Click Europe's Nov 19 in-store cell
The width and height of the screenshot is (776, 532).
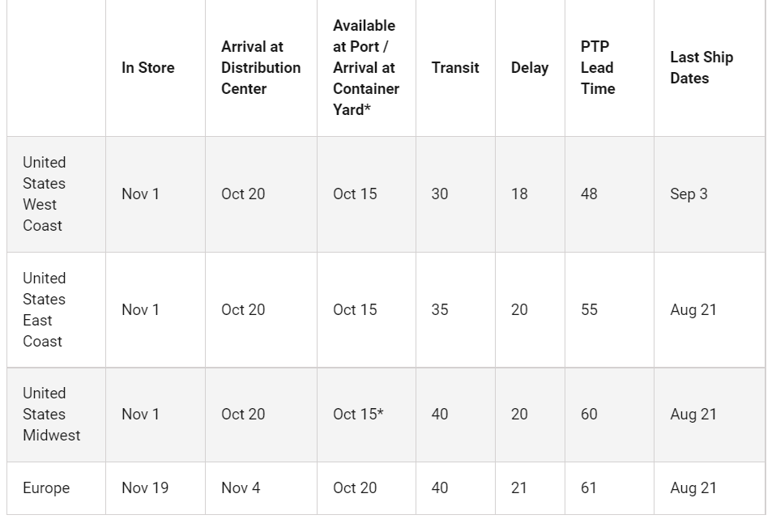pos(145,488)
